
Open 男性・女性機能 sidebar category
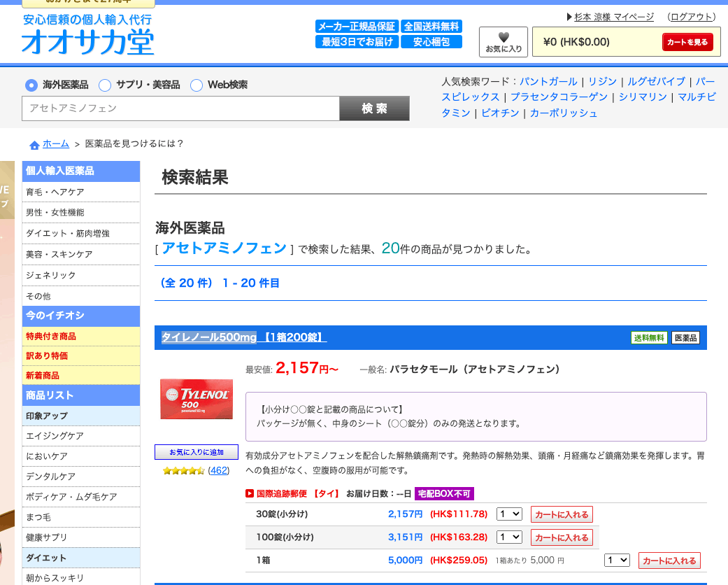click(81, 213)
